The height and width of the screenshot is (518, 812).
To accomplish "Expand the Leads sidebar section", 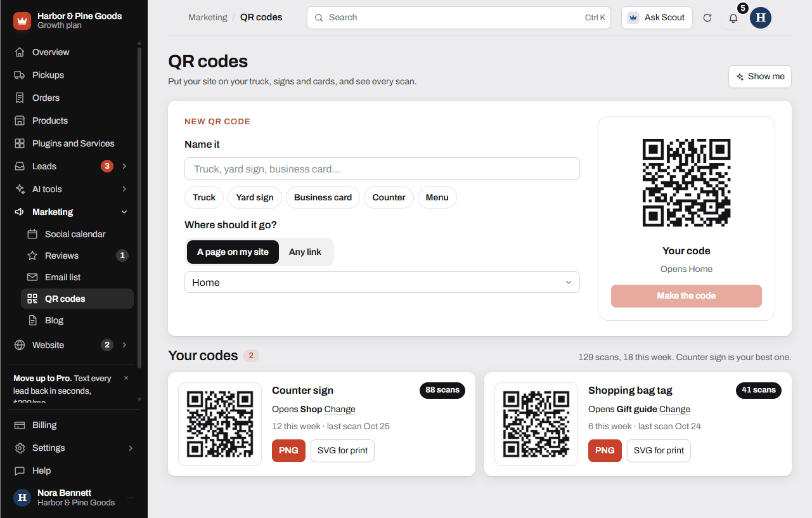I will (124, 166).
